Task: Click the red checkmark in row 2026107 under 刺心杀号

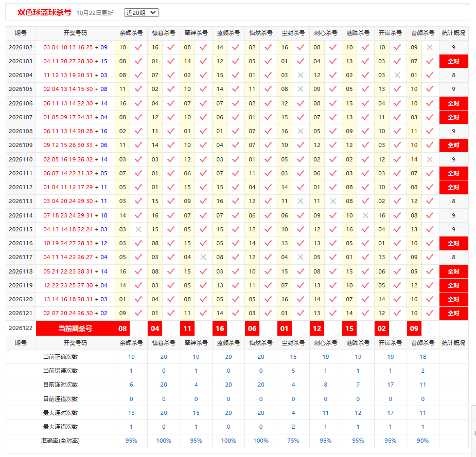Action: point(333,117)
